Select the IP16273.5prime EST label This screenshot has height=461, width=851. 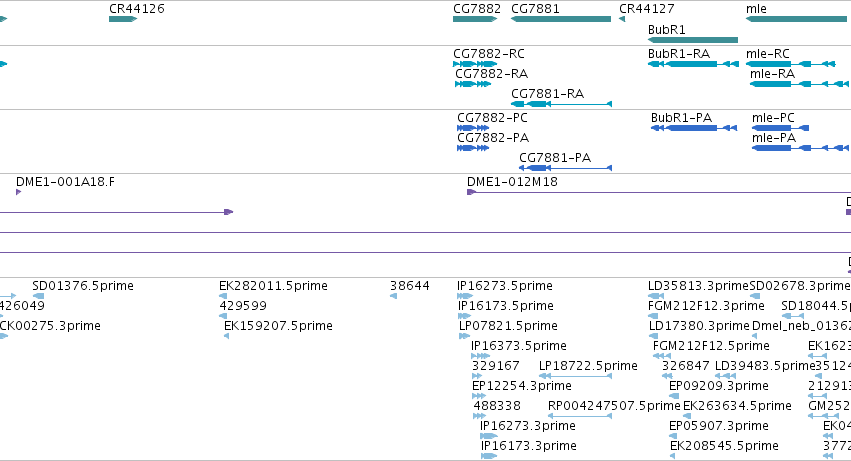tap(505, 286)
